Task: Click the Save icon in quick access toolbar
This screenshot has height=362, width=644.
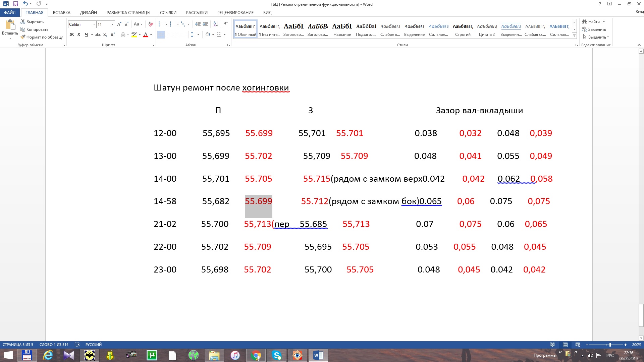Action: 16,4
